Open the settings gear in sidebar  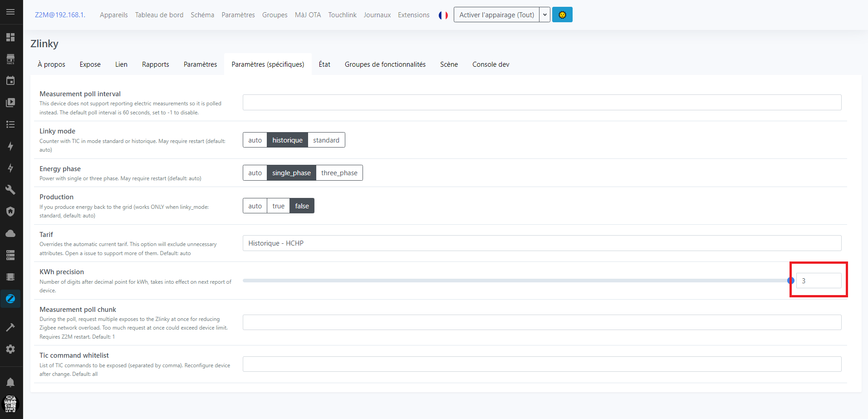[x=10, y=349]
